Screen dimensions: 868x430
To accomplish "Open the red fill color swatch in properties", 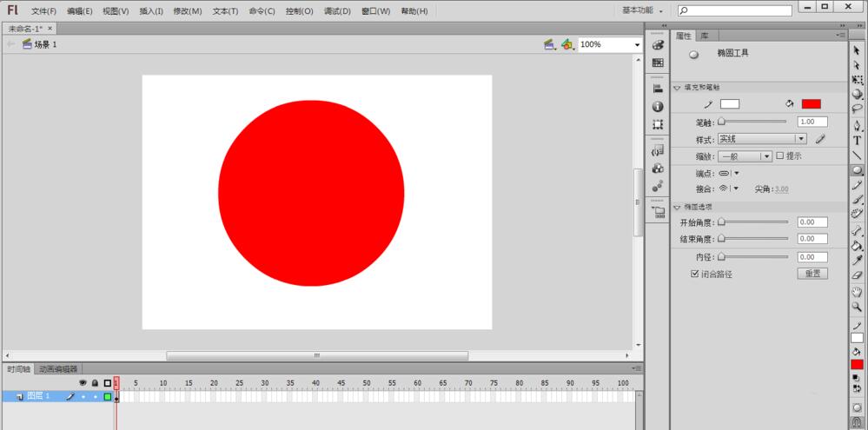I will (x=811, y=104).
